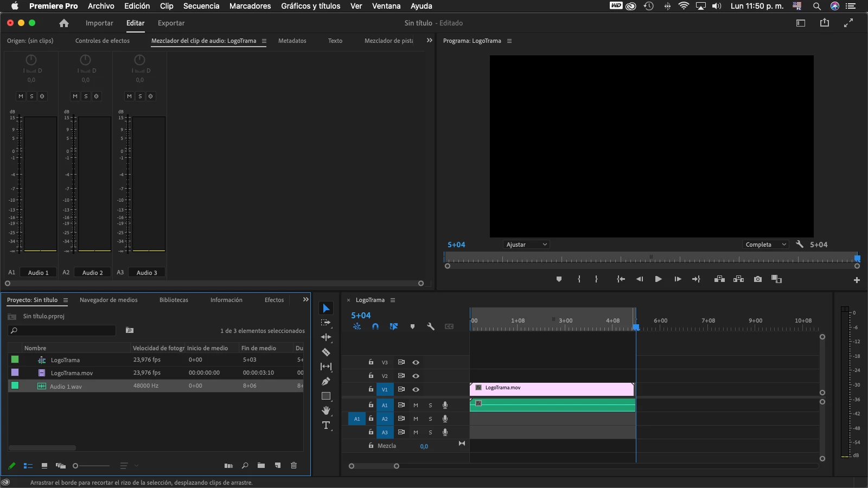
Task: Select the Rectangle tool
Action: click(x=326, y=396)
